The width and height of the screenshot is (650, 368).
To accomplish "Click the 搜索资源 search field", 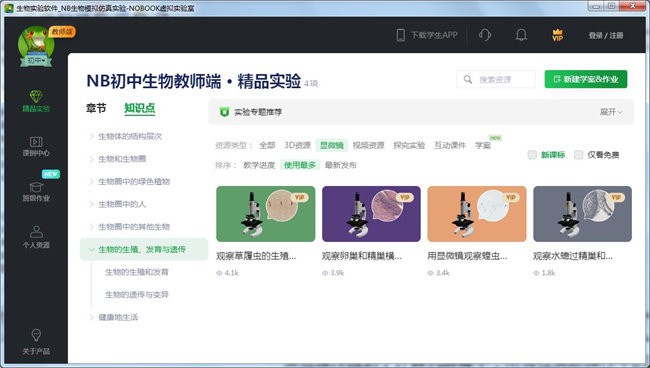I will (x=496, y=79).
